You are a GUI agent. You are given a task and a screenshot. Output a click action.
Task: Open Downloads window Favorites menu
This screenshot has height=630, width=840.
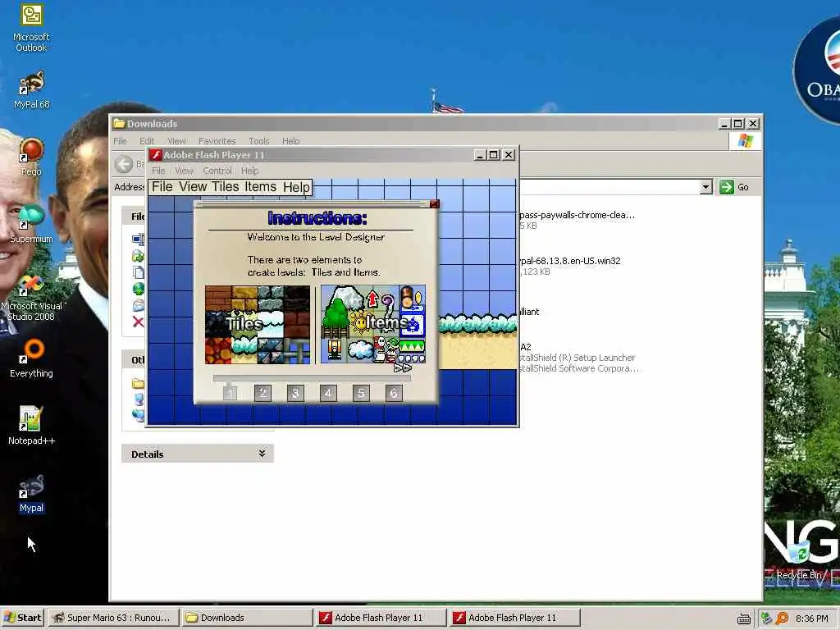[217, 141]
